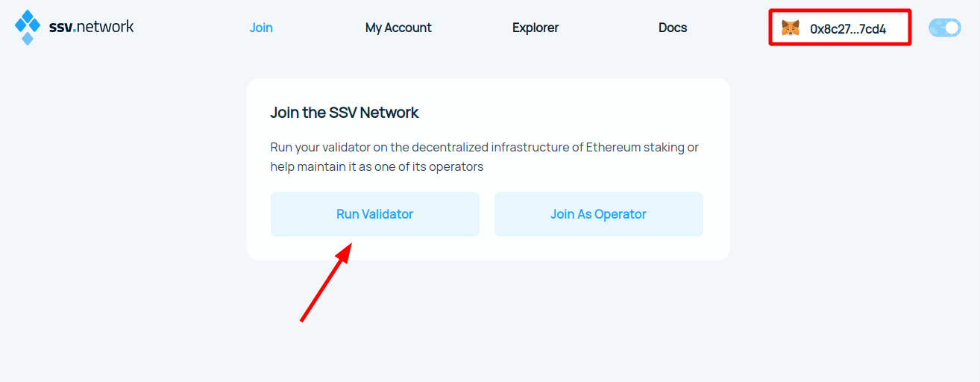Open the connected wallet 0x8c27...7cd4
Viewport: 980px width, 382px height.
(840, 29)
